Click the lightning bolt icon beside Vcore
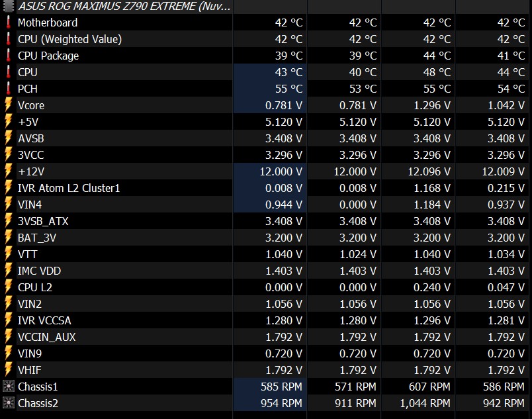The height and width of the screenshot is (419, 532). pos(9,105)
